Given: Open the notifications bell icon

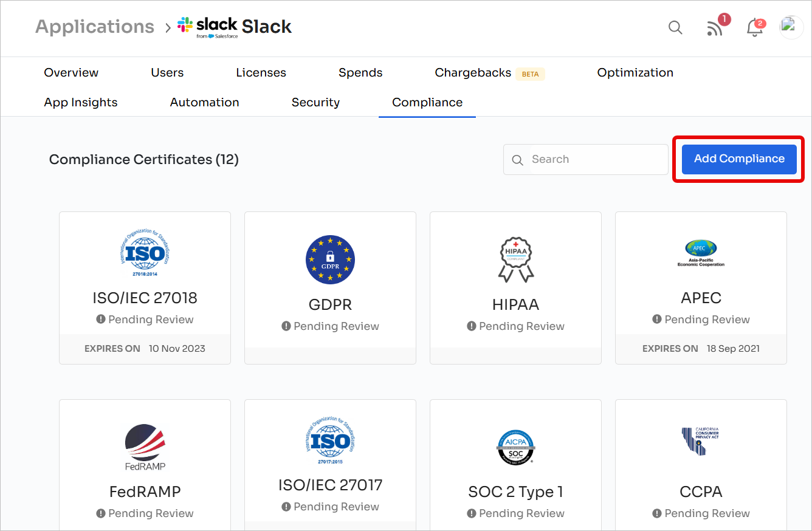Looking at the screenshot, I should pyautogui.click(x=755, y=27).
